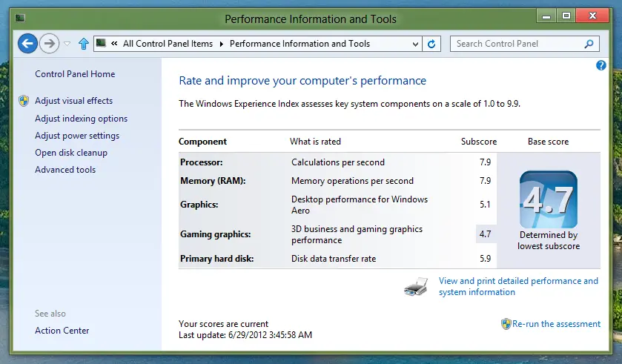This screenshot has width=622, height=364.
Task: Click the Subscore column header
Action: click(479, 142)
